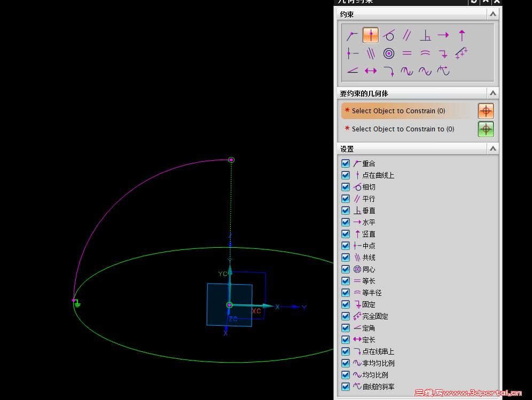Screen dimensions: 532x400
Task: Disable the 定角 (Constant Angle) checkbox
Action: pos(346,328)
